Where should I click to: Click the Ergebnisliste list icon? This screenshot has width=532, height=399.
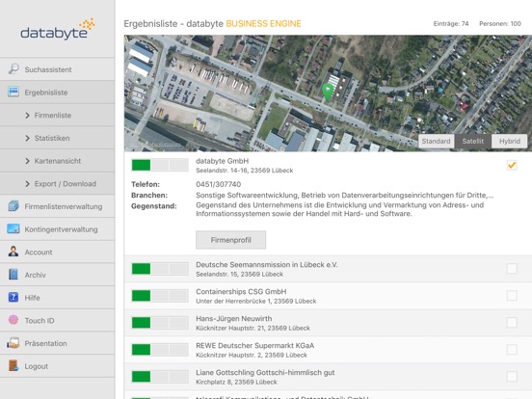(13, 92)
